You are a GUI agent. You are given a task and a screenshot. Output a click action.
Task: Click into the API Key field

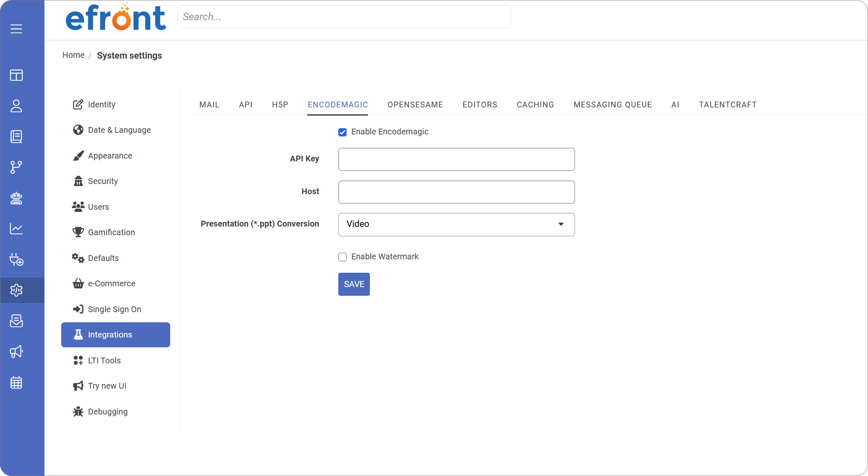[456, 159]
